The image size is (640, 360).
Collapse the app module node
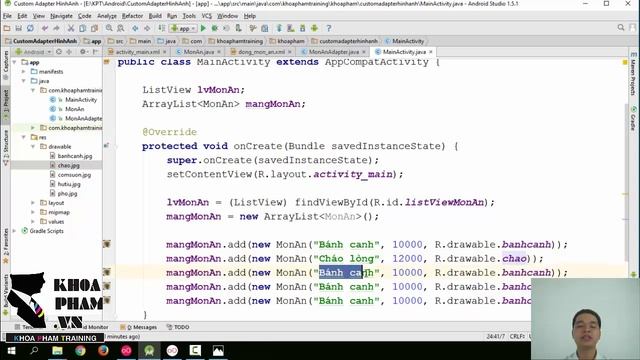tap(15, 62)
